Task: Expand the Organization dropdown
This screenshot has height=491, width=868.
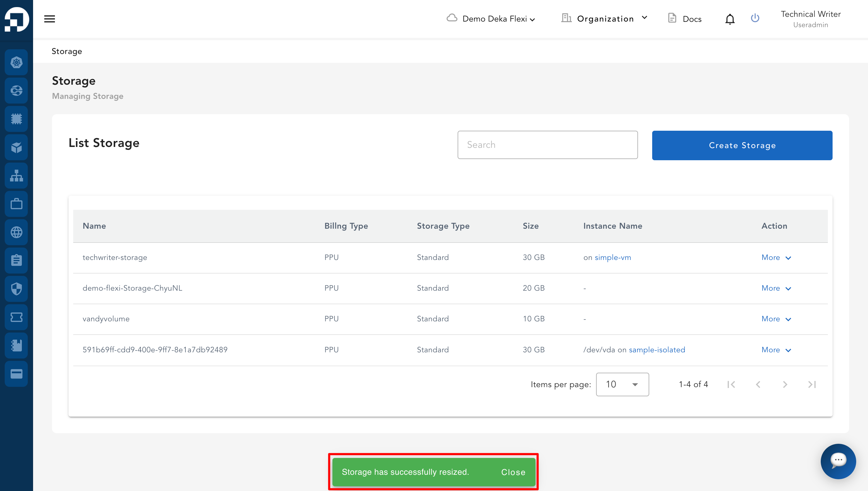Action: (604, 19)
